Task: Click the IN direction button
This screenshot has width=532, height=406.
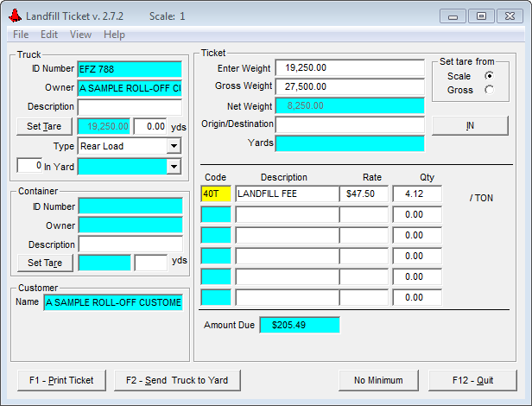Action: click(470, 125)
